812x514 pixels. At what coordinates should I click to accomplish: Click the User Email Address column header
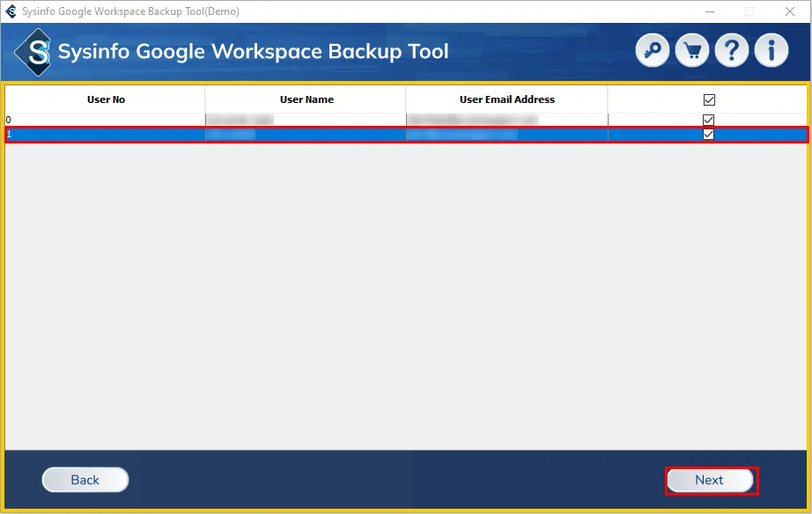click(507, 99)
